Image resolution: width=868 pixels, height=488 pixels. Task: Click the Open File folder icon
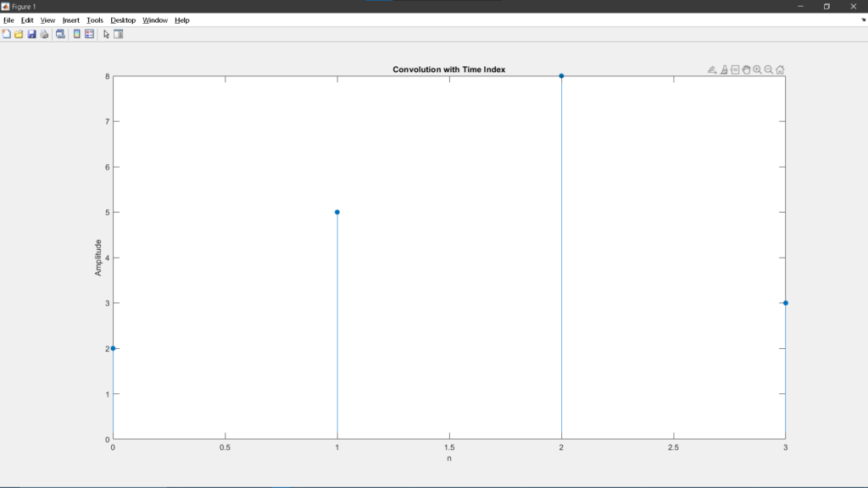click(x=19, y=34)
